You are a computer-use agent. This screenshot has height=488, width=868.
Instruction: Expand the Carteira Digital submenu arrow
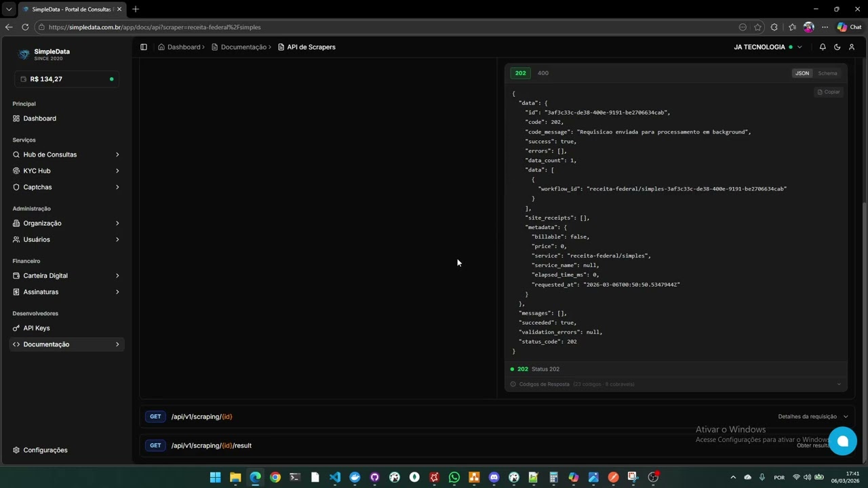point(117,276)
